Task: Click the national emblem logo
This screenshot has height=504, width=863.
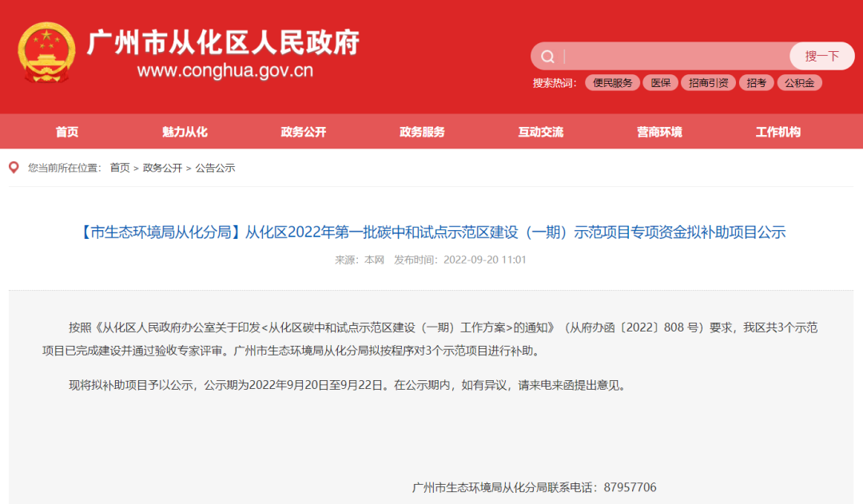Action: 46,53
